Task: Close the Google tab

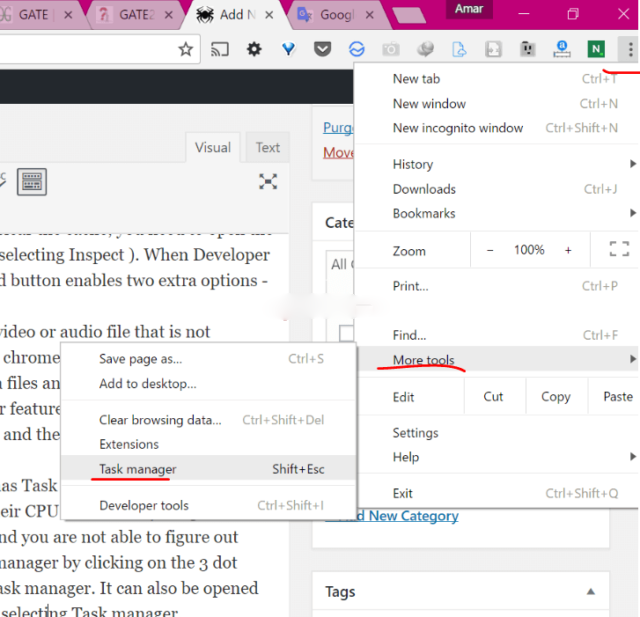Action: coord(369,15)
